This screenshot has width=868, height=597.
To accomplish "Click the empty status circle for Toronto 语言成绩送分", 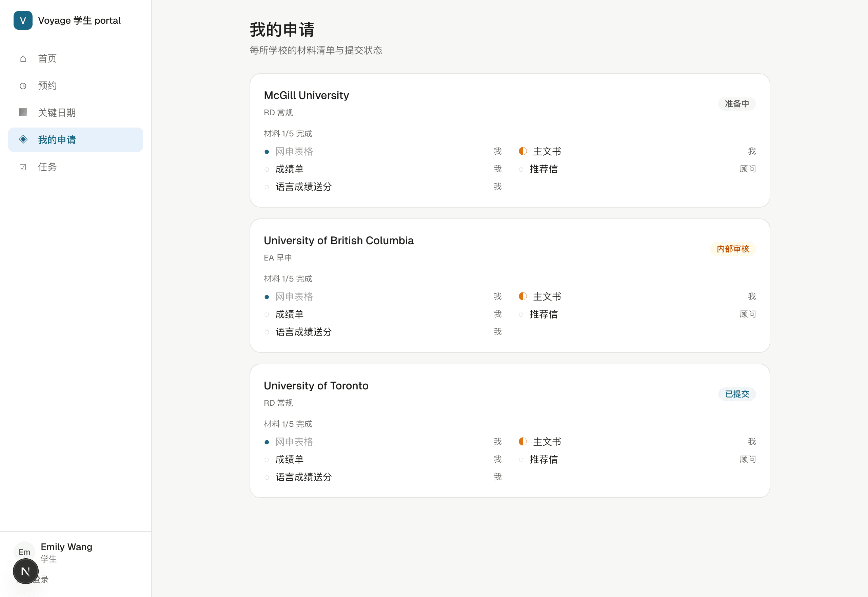I will click(267, 477).
